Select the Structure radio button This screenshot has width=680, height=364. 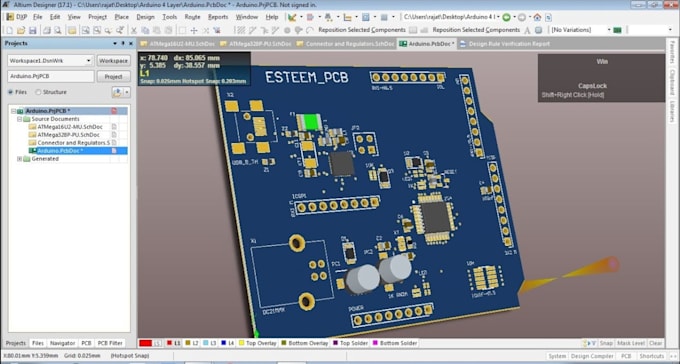38,92
